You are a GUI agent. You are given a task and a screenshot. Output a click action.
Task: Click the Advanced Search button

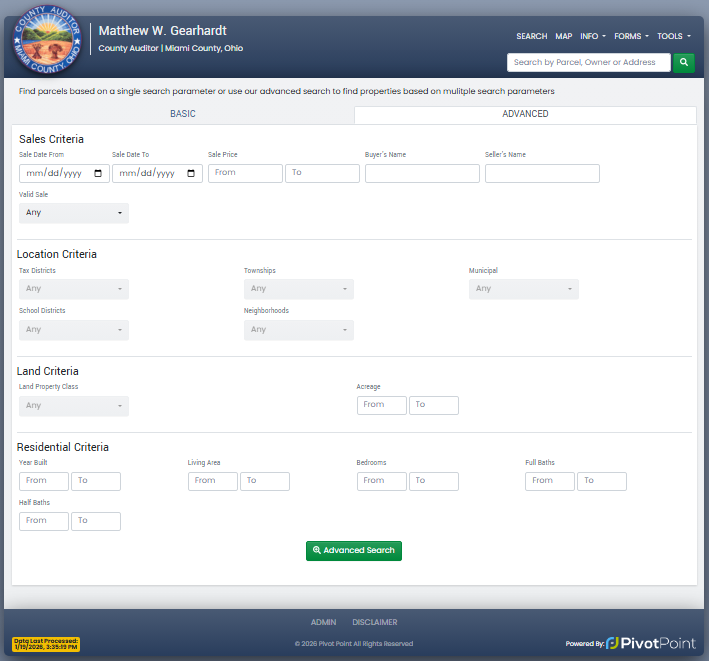pos(354,550)
